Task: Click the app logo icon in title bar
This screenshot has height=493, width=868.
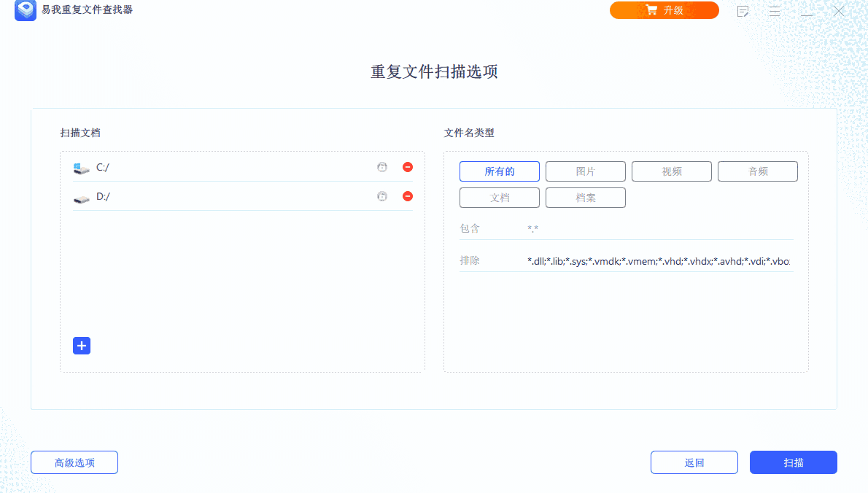Action: click(x=26, y=10)
